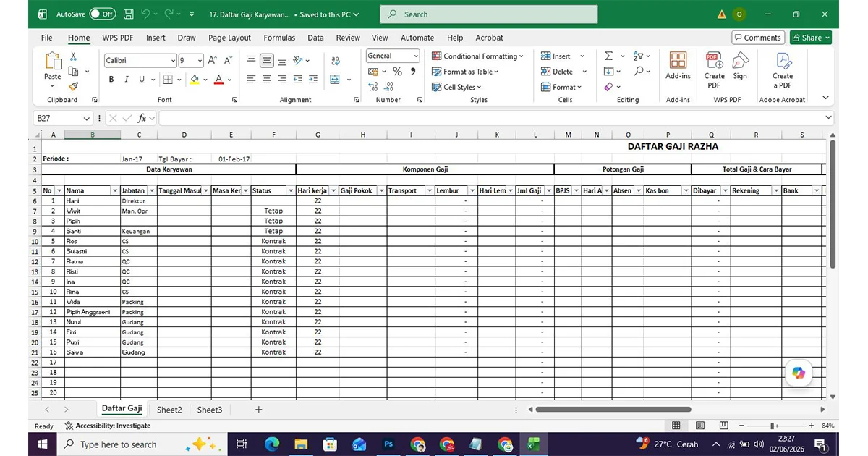Expand the Name Box B27 dropdown
This screenshot has width=868, height=456.
[x=87, y=118]
